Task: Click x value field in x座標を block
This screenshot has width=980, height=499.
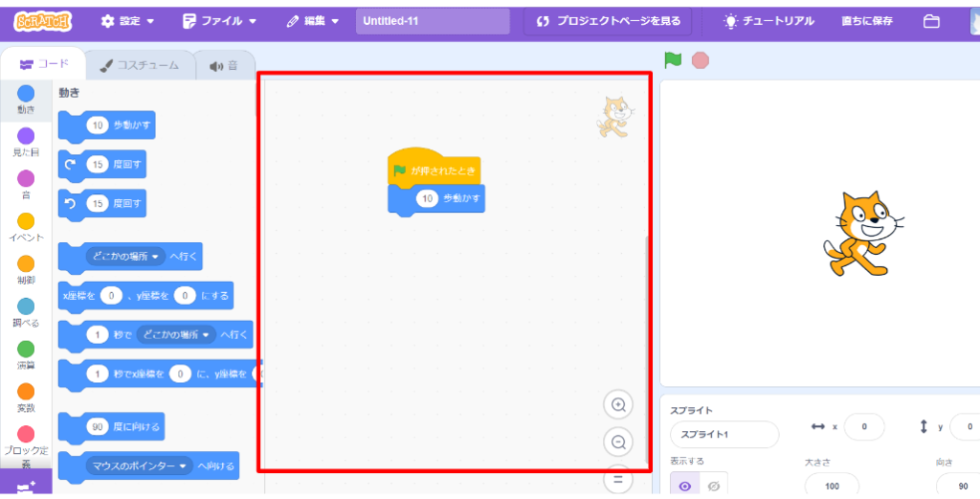Action: [x=111, y=295]
